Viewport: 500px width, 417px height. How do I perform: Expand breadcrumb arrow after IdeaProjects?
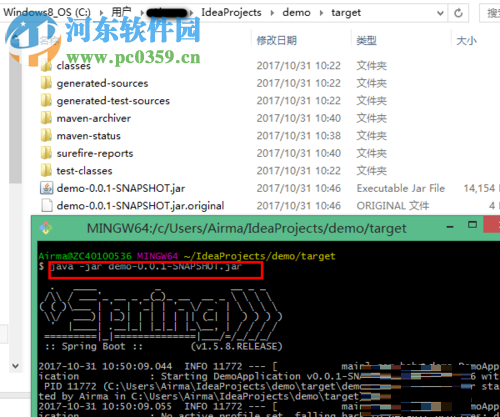(x=272, y=13)
